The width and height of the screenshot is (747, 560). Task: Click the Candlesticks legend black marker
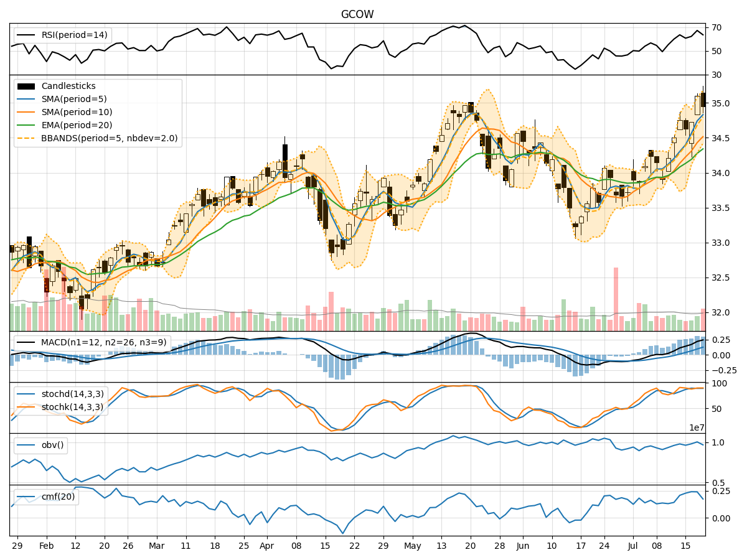click(x=27, y=86)
